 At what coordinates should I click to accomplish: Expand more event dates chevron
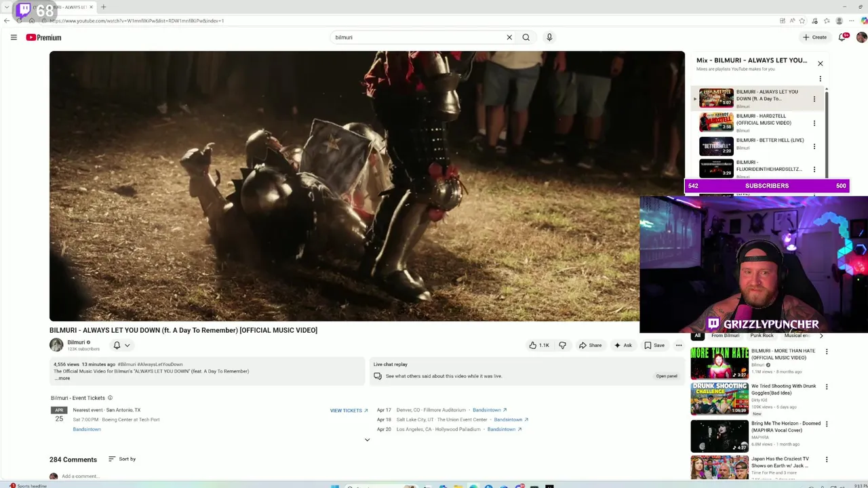(x=367, y=440)
